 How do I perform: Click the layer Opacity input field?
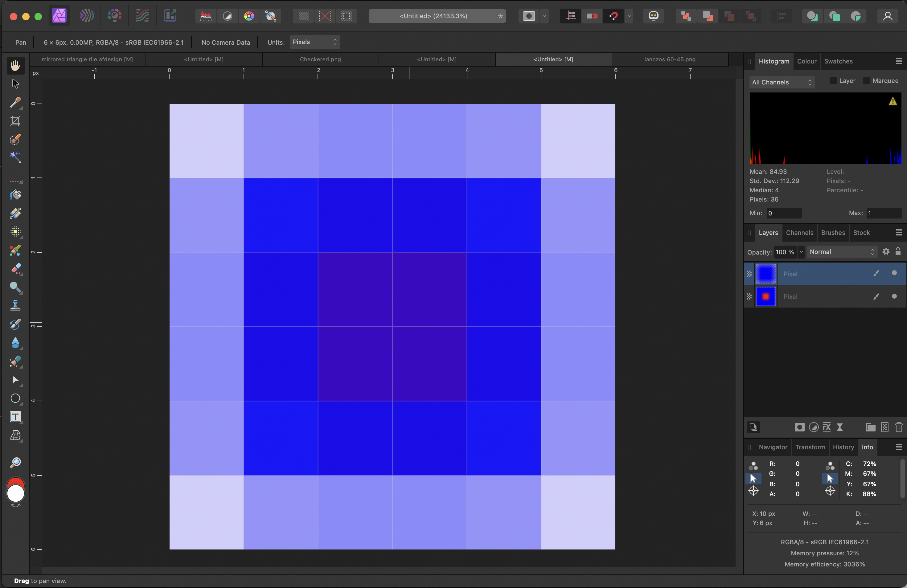click(785, 252)
